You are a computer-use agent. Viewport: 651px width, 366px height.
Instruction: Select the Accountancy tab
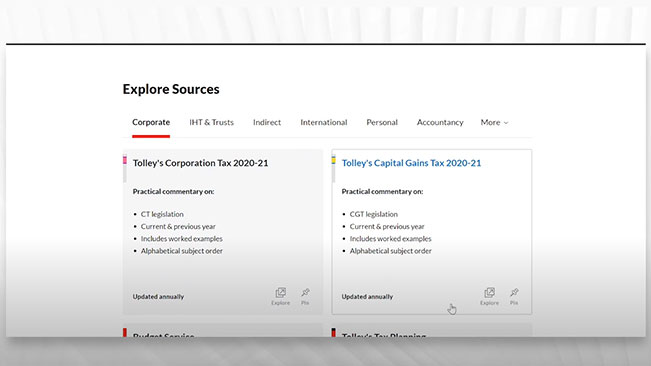440,122
